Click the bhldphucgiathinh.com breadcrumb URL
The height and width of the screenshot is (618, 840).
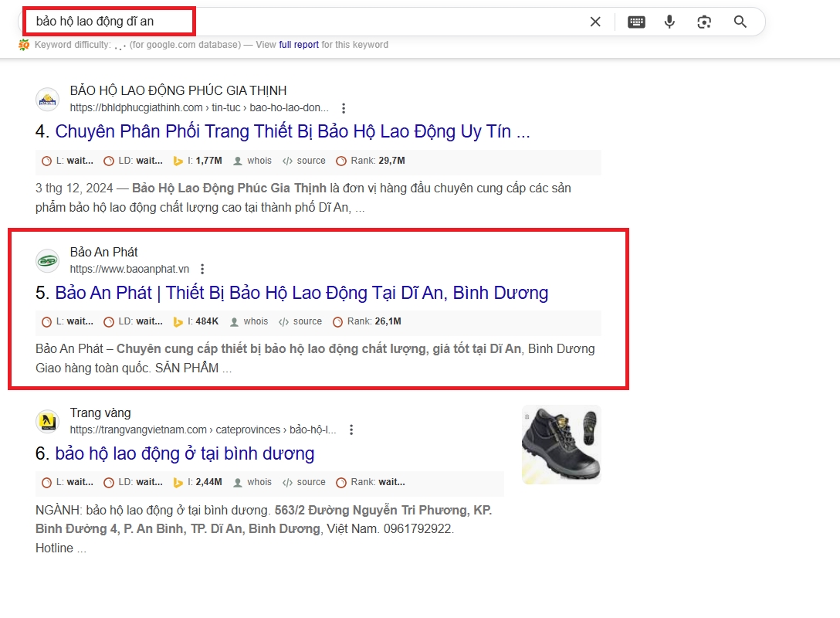click(199, 107)
